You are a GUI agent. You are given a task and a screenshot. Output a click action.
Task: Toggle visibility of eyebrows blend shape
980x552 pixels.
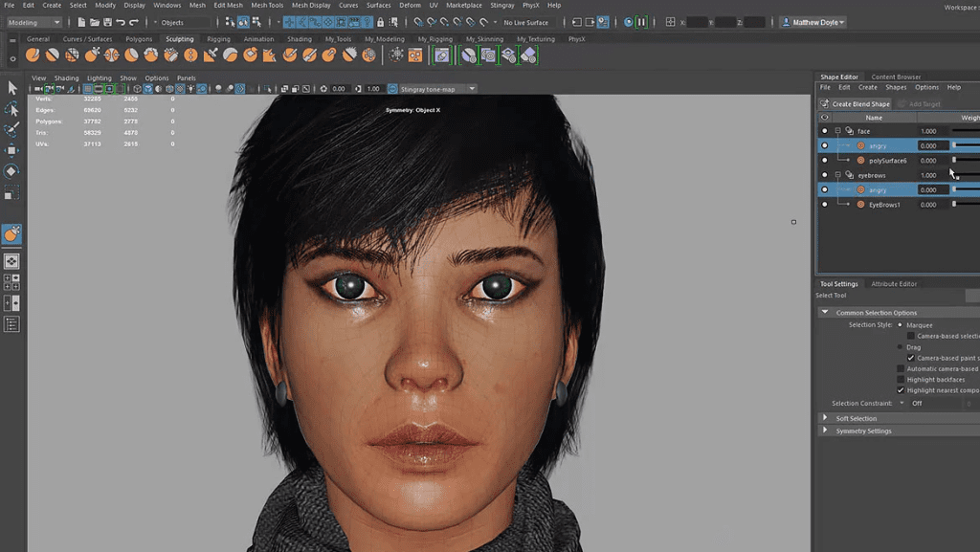[824, 175]
